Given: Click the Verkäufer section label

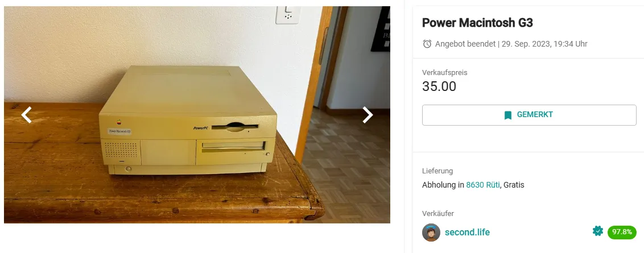Looking at the screenshot, I should point(438,214).
